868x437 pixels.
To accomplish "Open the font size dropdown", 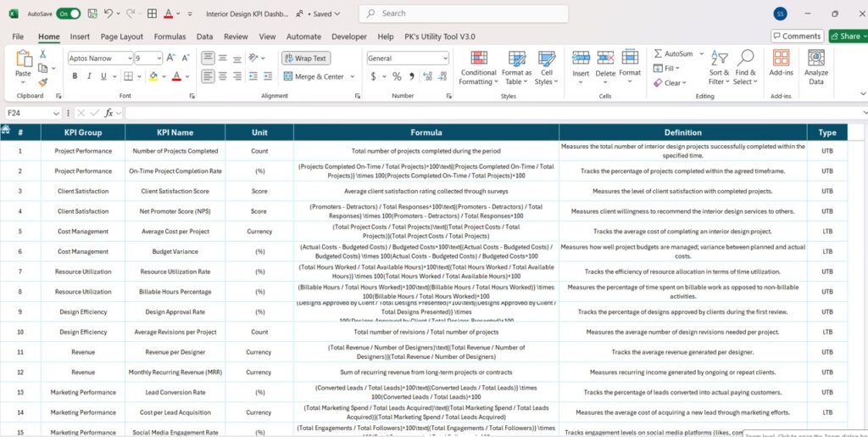I will pos(159,59).
